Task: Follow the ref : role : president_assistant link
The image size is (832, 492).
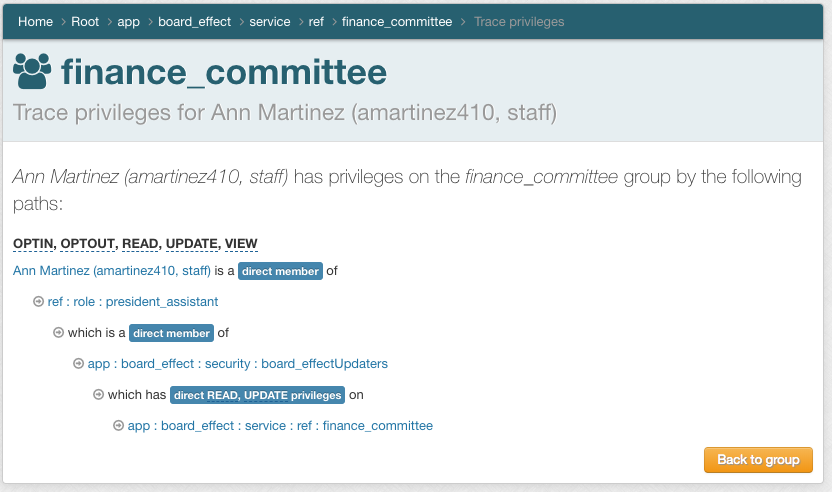Action: tap(133, 301)
